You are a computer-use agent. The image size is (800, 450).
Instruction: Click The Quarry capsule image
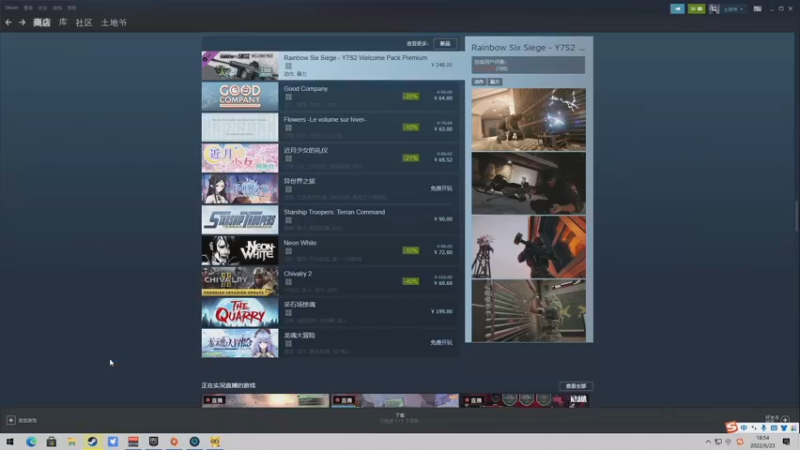coord(240,312)
